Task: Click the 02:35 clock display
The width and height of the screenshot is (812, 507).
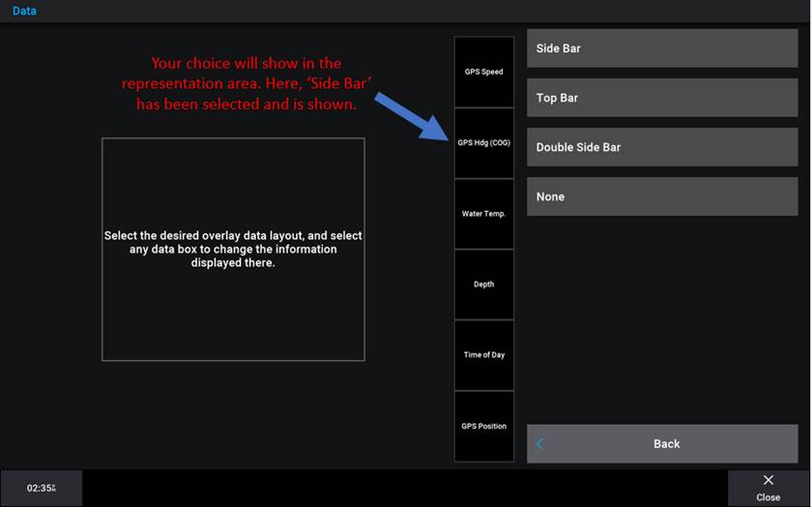Action: coord(41,489)
